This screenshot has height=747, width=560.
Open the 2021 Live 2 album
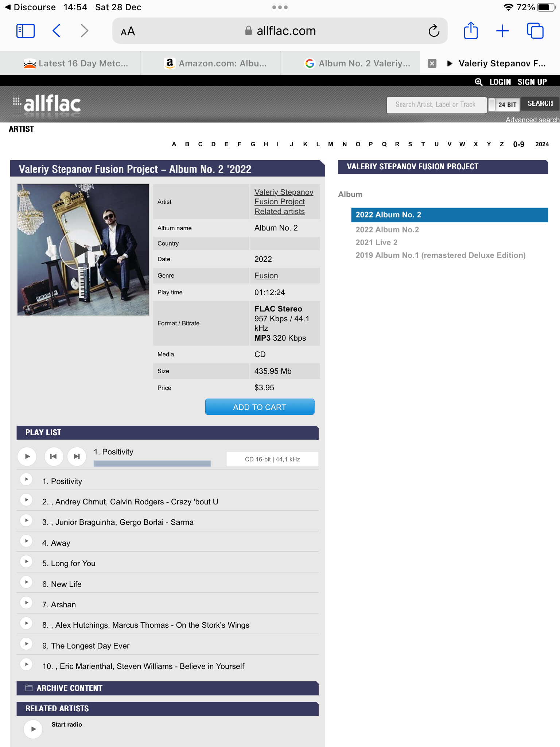376,243
